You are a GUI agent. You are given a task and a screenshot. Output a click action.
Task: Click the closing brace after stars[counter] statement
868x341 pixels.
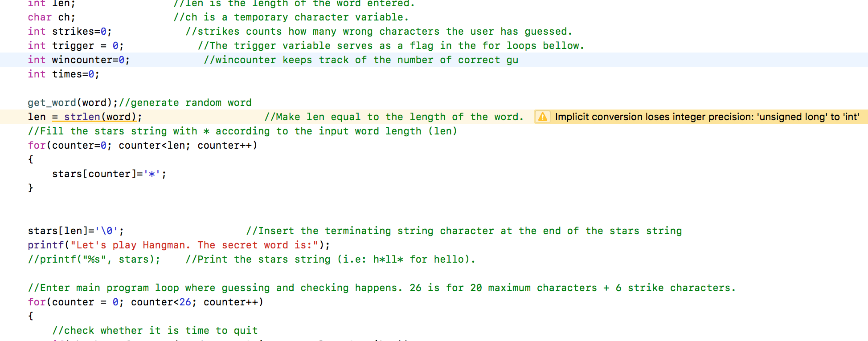30,188
